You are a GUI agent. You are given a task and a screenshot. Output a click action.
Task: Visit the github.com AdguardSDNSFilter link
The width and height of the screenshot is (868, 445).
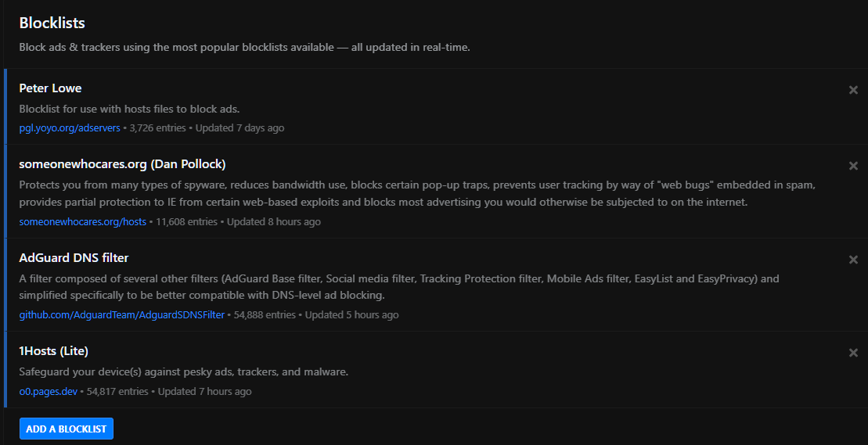tap(121, 314)
